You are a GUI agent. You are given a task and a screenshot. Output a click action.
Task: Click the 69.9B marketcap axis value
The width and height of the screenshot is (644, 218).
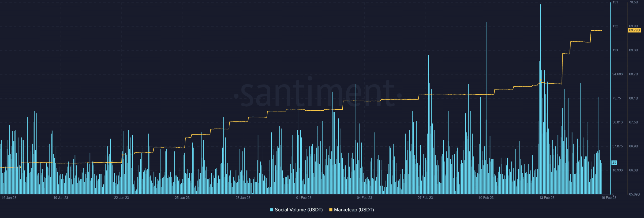click(x=633, y=26)
